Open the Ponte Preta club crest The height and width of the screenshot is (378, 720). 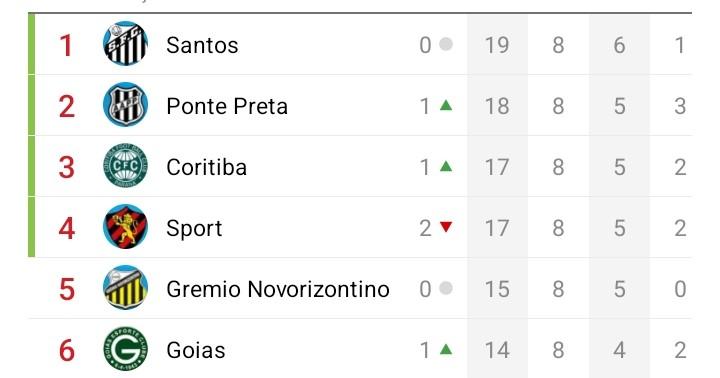click(x=125, y=105)
